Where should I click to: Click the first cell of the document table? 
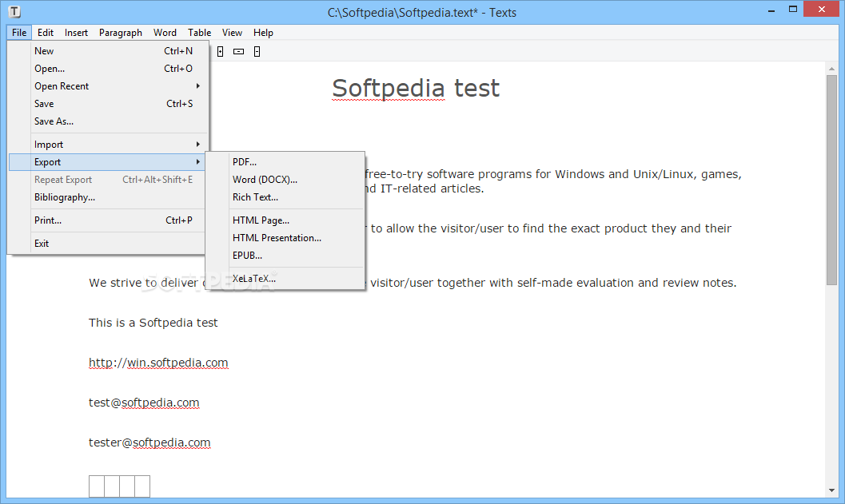click(x=97, y=486)
